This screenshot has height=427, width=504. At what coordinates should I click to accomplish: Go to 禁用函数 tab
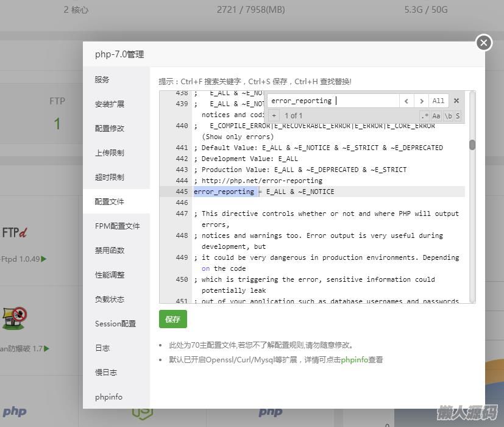(x=110, y=251)
